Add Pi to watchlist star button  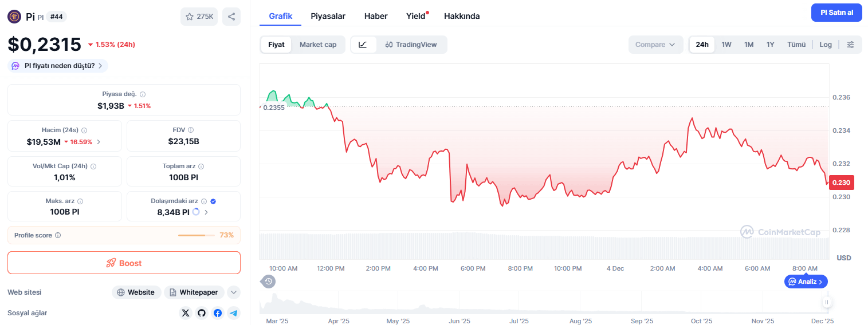coord(199,17)
